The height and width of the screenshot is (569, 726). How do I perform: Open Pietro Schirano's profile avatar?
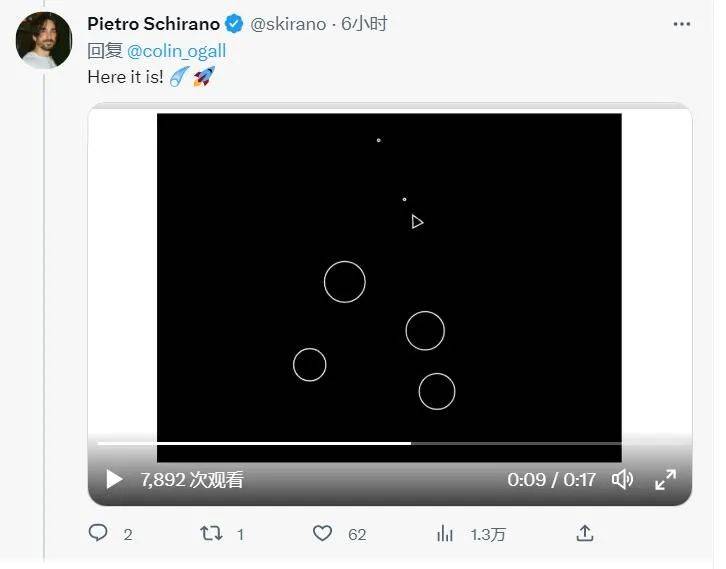(43, 41)
